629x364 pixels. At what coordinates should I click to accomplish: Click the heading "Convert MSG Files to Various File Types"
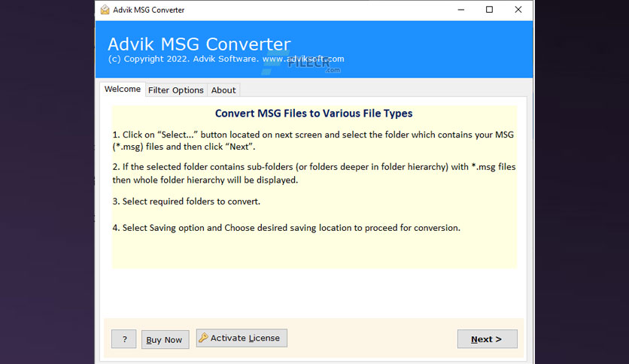click(x=314, y=114)
